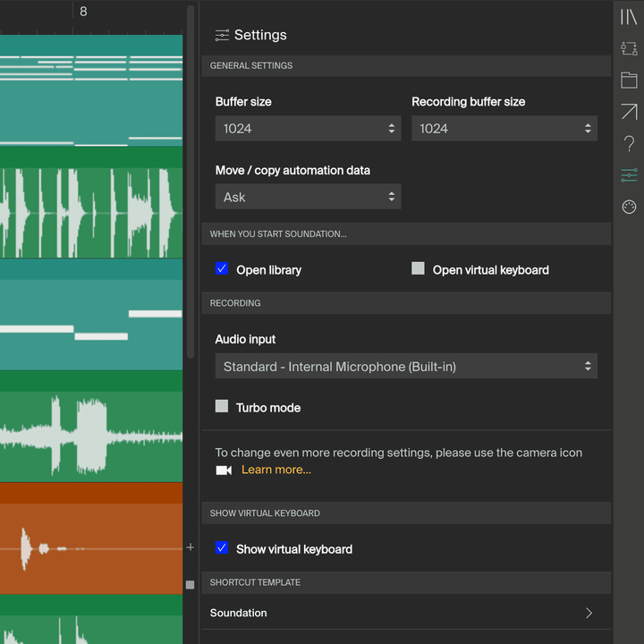Open the projects folder icon in sidebar
This screenshot has width=644, height=644.
629,80
